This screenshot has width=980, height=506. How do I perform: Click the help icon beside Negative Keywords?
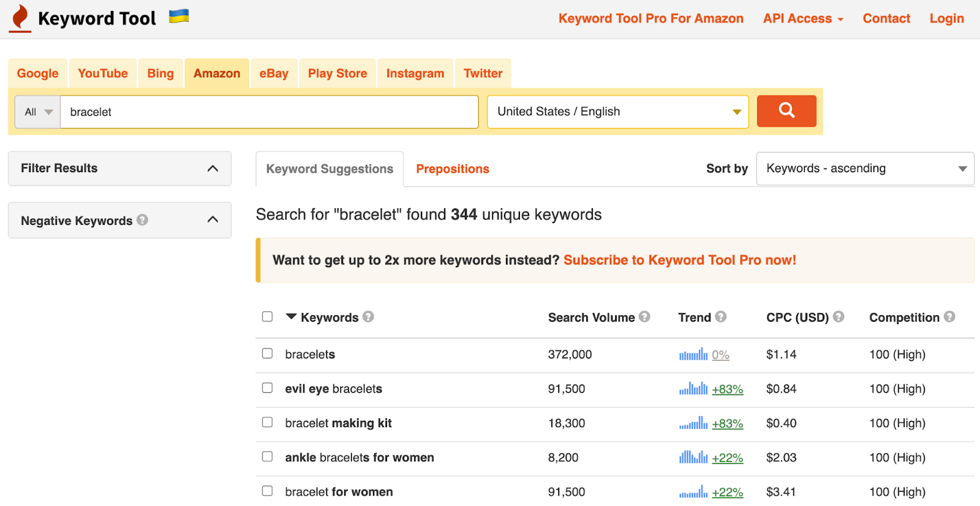click(x=142, y=220)
